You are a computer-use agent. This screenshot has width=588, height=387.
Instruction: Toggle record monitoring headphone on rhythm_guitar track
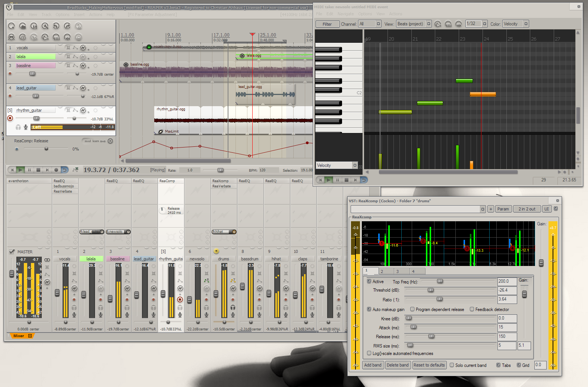[18, 127]
